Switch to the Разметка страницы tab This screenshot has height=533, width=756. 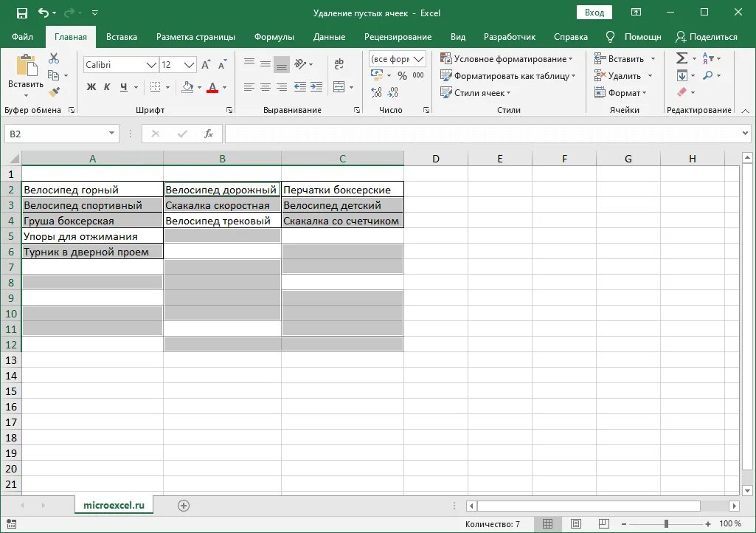pyautogui.click(x=195, y=37)
